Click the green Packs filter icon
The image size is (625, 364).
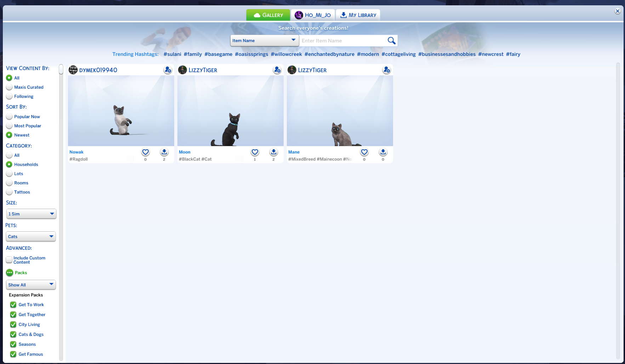pos(10,273)
